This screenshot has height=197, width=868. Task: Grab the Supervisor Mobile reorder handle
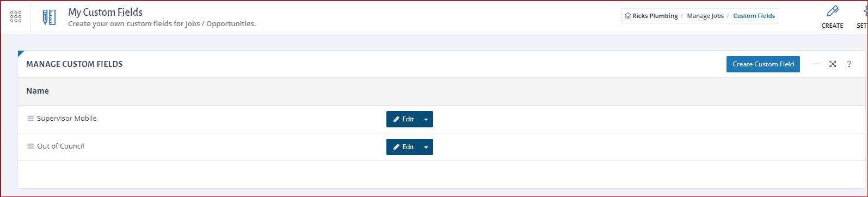click(30, 119)
